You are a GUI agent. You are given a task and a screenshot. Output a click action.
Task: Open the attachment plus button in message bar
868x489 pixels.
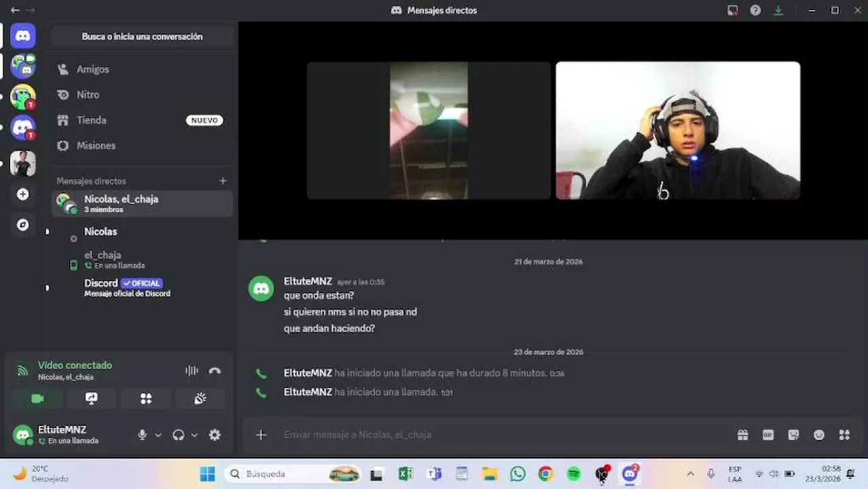(261, 435)
